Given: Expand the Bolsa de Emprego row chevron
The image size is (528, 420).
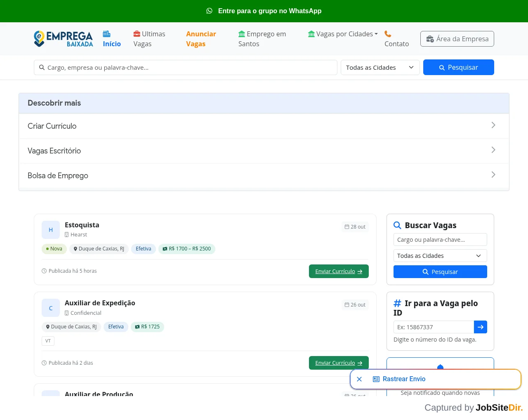Looking at the screenshot, I should 493,175.
